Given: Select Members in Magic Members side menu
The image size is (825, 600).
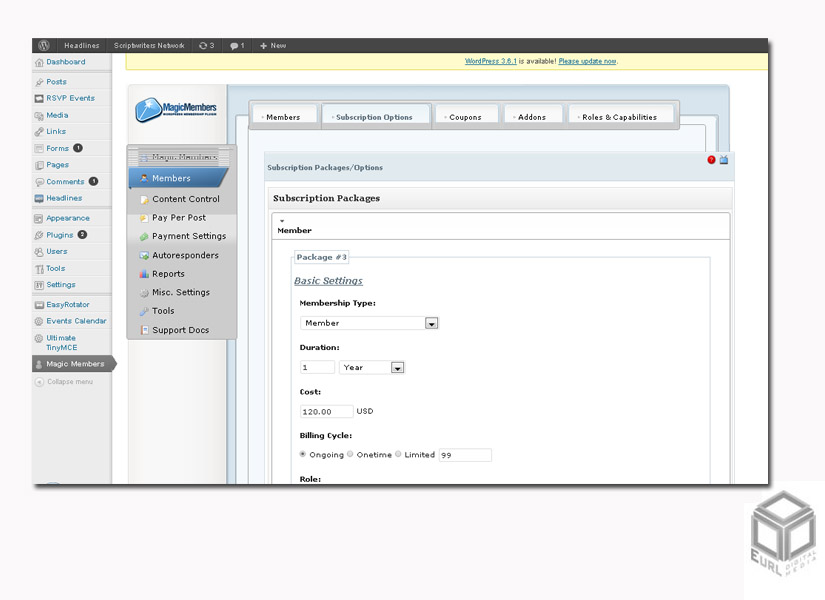Looking at the screenshot, I should [x=179, y=178].
